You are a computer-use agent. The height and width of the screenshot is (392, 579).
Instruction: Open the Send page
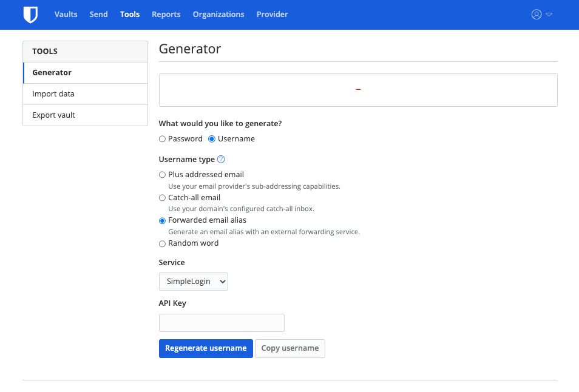click(x=98, y=15)
